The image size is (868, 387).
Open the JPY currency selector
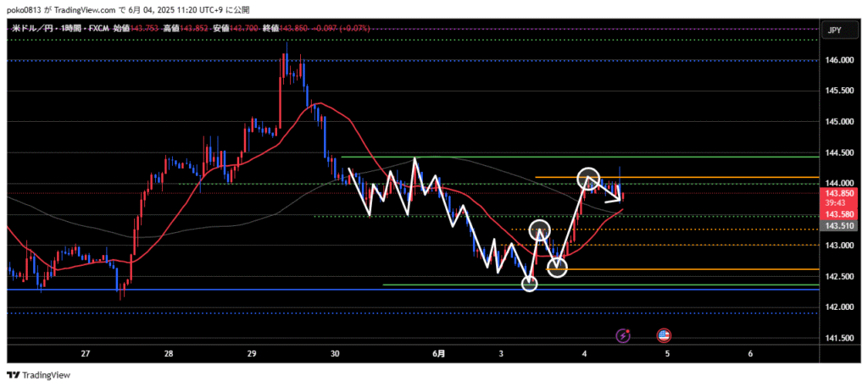tap(833, 30)
